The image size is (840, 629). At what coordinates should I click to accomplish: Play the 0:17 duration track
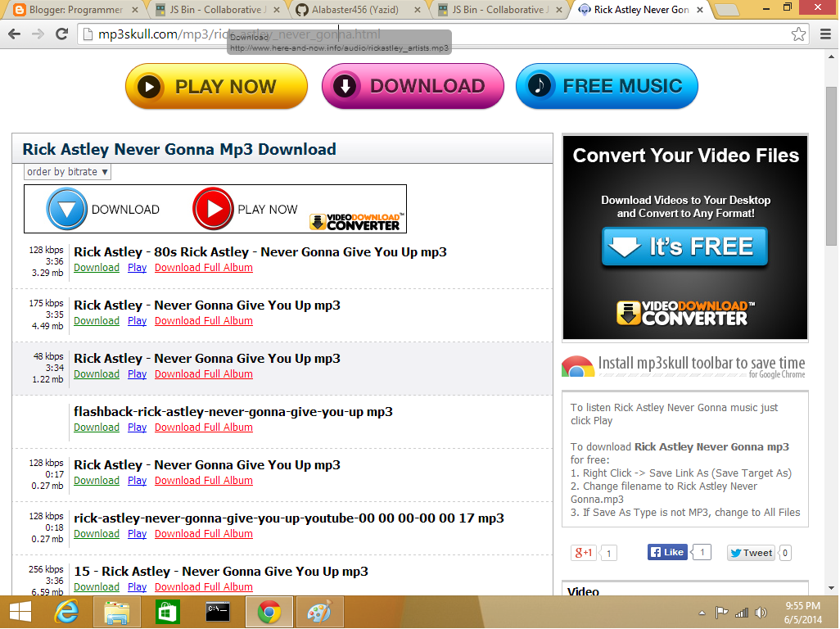click(138, 480)
